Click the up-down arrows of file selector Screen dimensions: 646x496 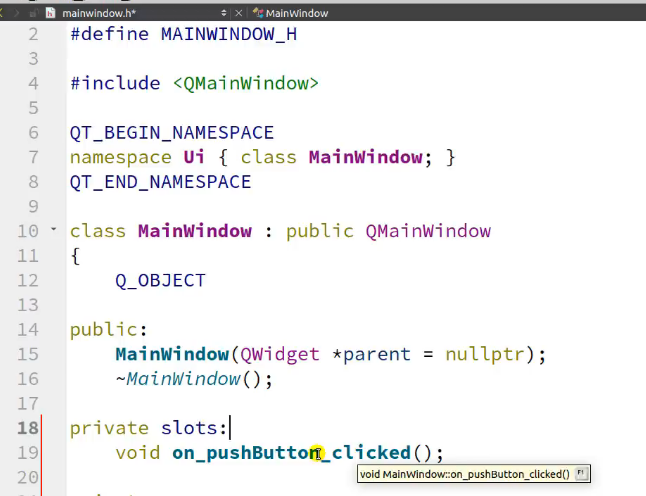[x=222, y=13]
